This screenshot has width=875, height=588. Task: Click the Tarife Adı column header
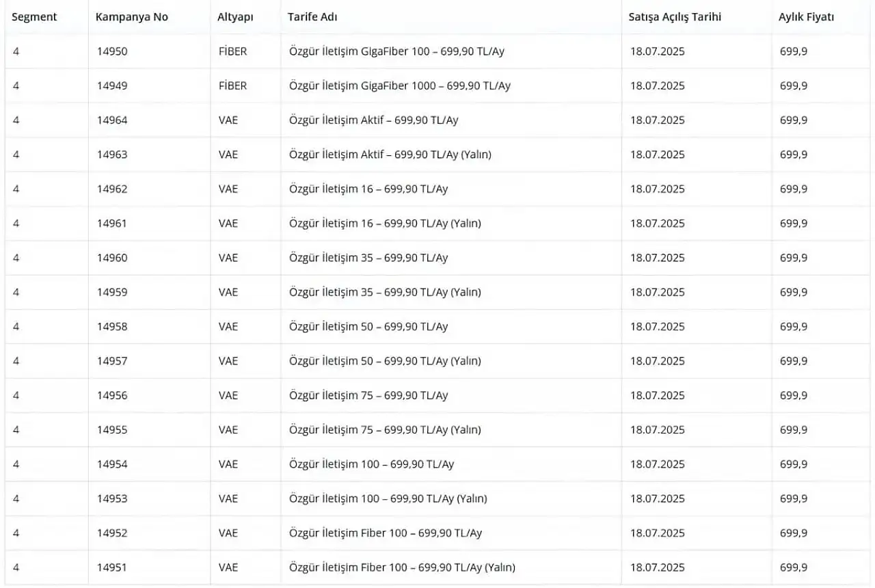[312, 17]
